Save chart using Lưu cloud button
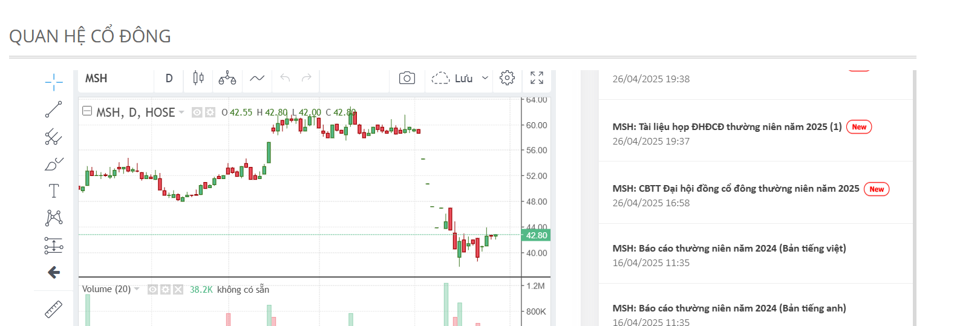The width and height of the screenshot is (980, 326). pyautogui.click(x=452, y=78)
